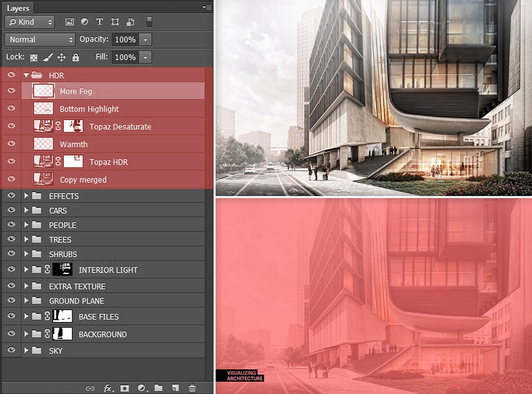Viewport: 532px width, 394px height.
Task: Filter layers by type layers
Action: (x=99, y=22)
